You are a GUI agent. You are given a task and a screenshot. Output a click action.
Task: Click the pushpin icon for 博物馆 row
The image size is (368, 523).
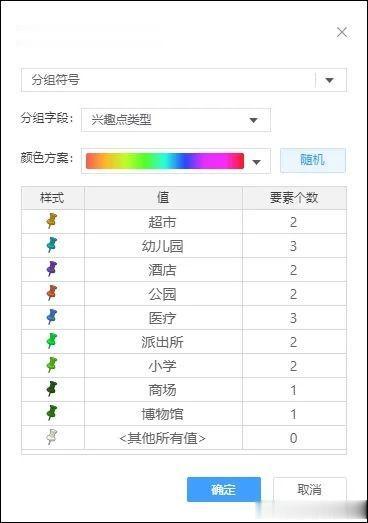[52, 413]
